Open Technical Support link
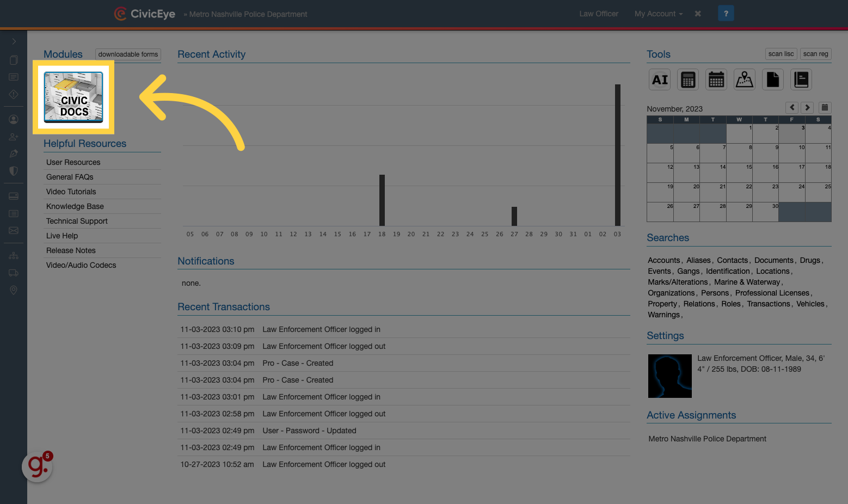The width and height of the screenshot is (848, 504). (x=77, y=221)
